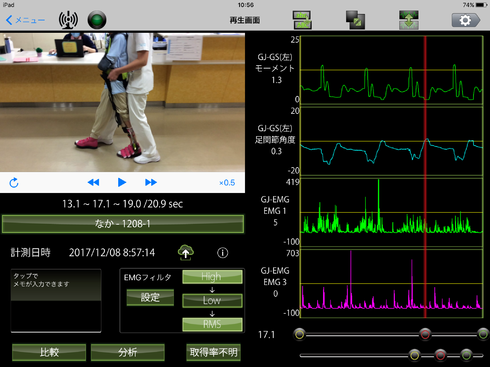Show info via the circled i icon
Viewport: 490px width, 367px height.
pos(223,253)
